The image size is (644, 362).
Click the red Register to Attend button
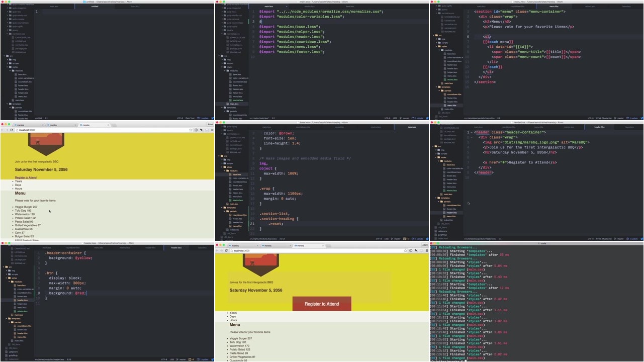click(x=322, y=304)
